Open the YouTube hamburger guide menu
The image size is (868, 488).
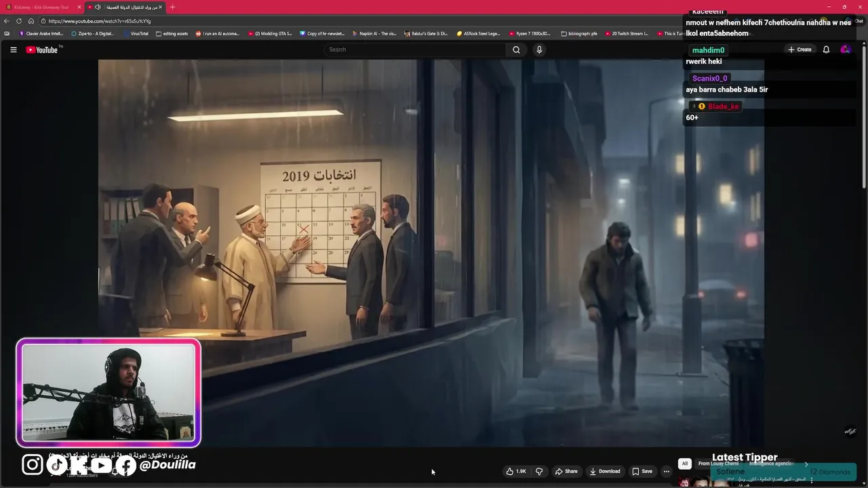pyautogui.click(x=13, y=49)
